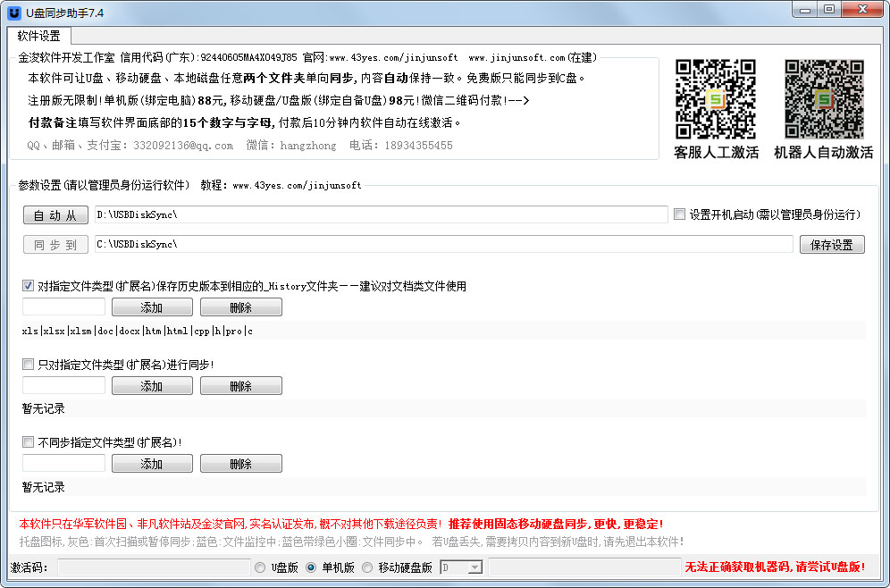Click 删除 for history file types
This screenshot has height=588, width=890.
point(240,307)
